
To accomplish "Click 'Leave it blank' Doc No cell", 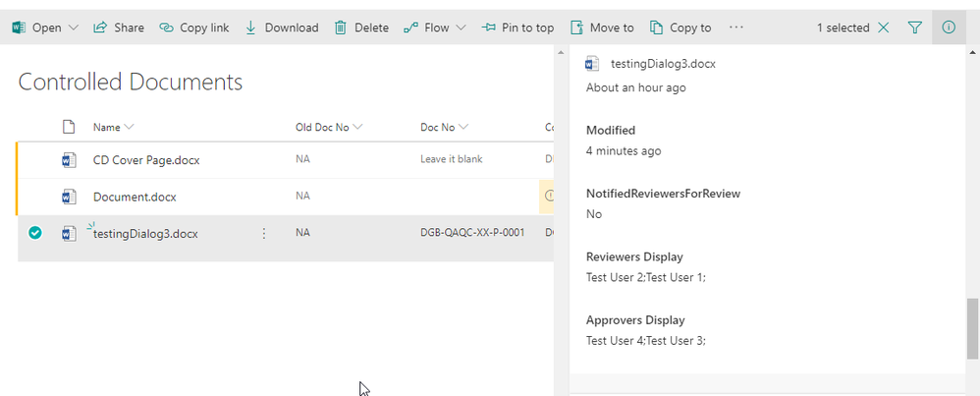I will coord(452,159).
